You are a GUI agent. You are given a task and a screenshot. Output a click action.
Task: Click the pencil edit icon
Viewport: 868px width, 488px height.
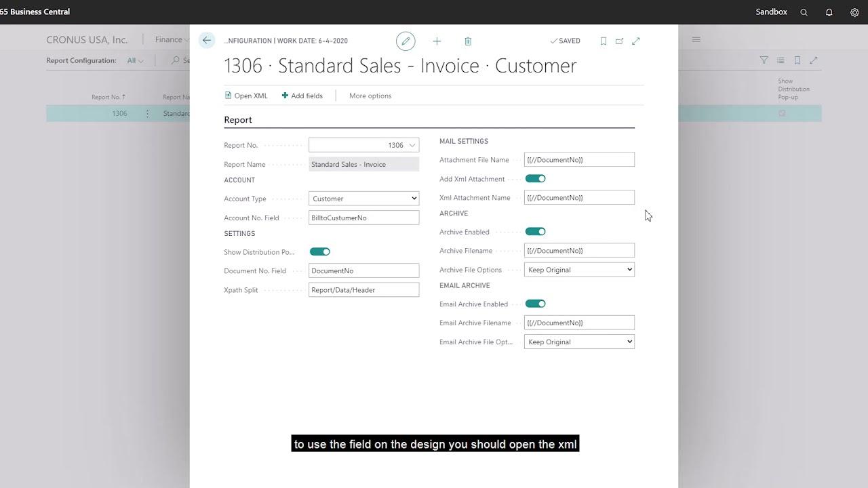[406, 41]
